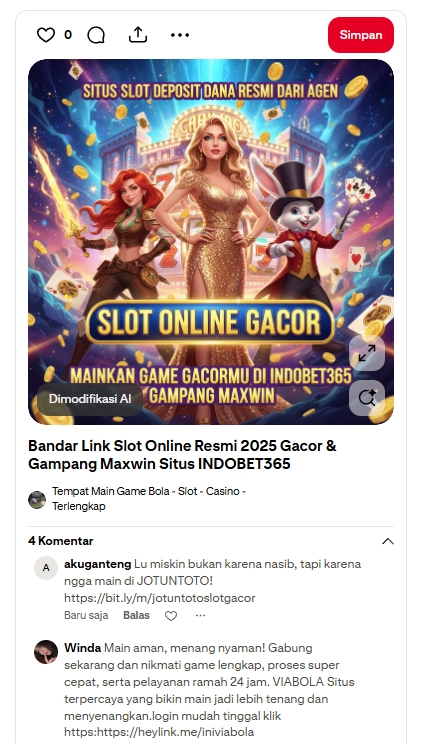
Task: Open Winda's profile picture
Action: click(x=46, y=652)
